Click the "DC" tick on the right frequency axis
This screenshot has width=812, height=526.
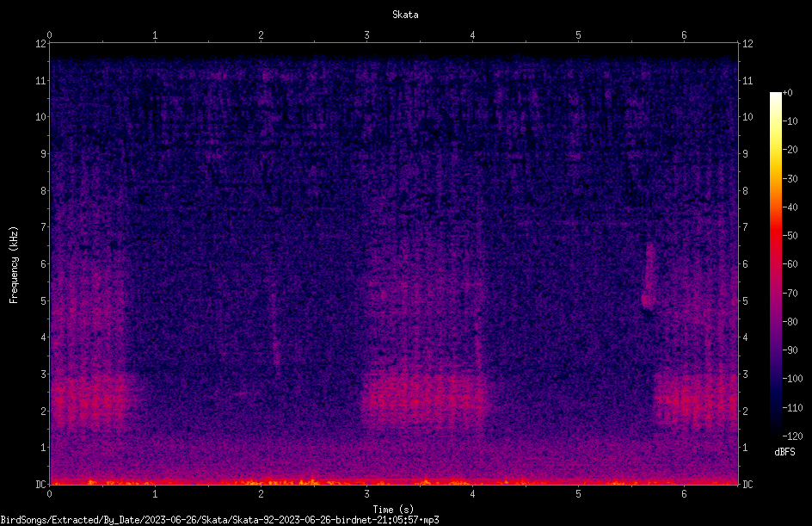tap(747, 485)
